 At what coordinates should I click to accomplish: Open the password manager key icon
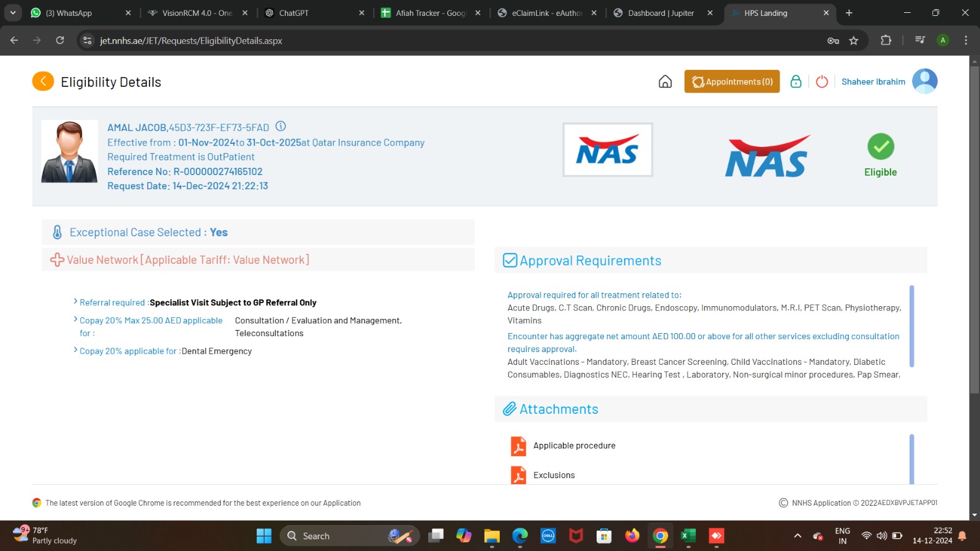tap(833, 40)
